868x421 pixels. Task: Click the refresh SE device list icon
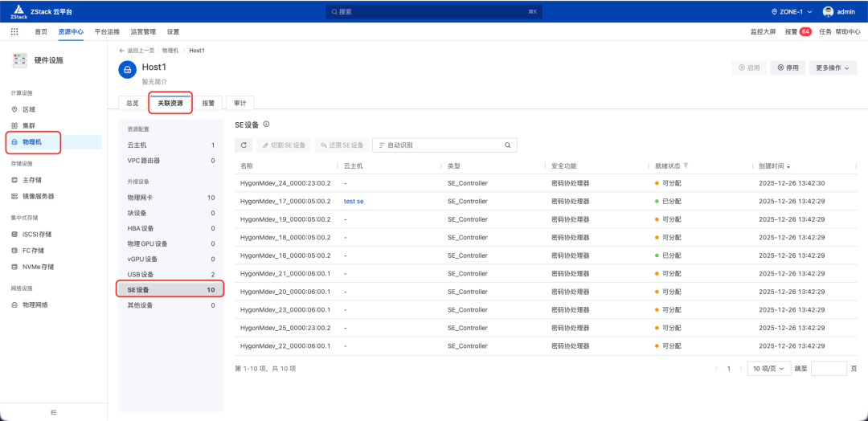click(244, 145)
